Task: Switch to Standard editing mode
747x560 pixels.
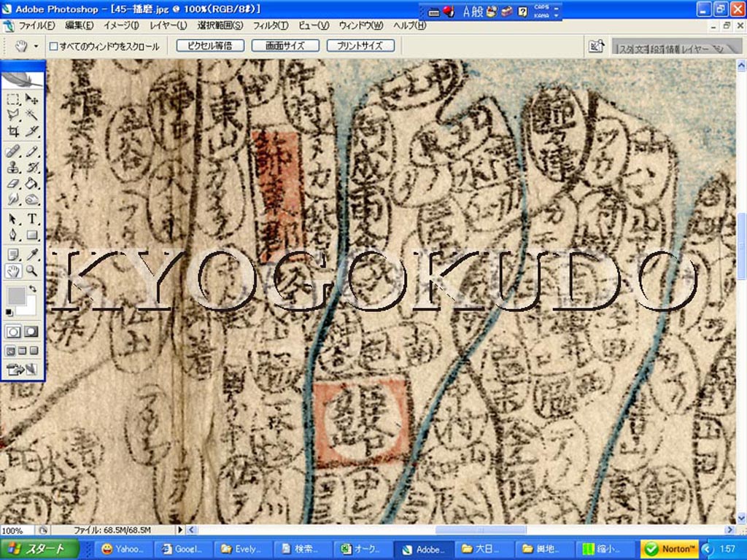Action: tap(13, 332)
